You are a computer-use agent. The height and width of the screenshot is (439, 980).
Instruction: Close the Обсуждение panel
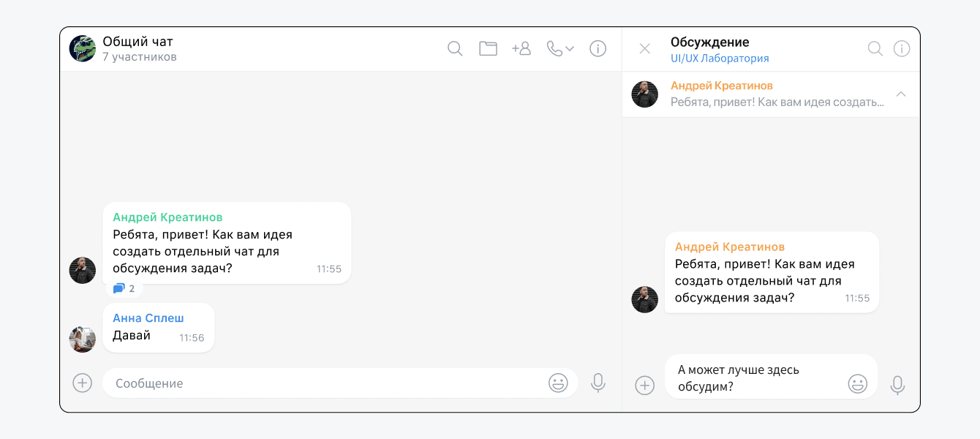coord(644,48)
